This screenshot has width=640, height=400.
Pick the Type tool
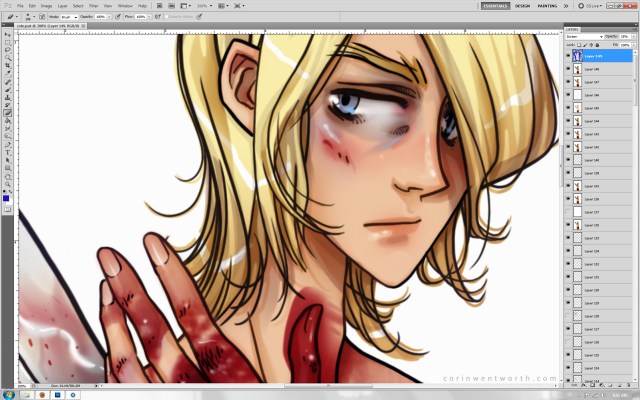[8, 151]
